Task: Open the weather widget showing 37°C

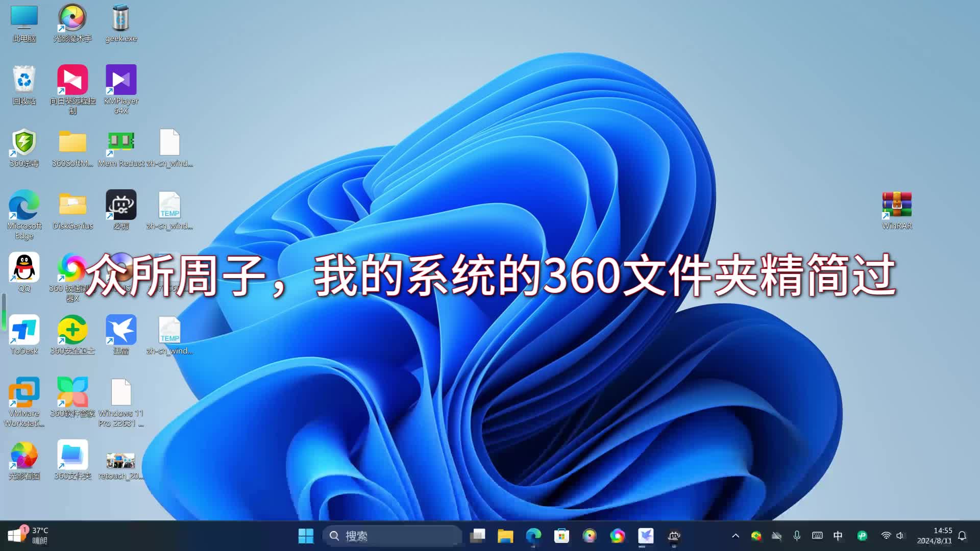Action: point(29,536)
